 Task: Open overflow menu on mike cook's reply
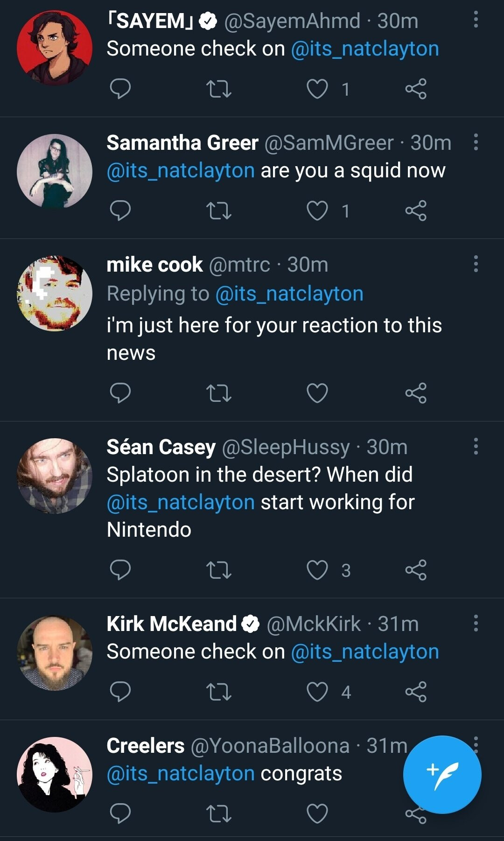pyautogui.click(x=476, y=264)
